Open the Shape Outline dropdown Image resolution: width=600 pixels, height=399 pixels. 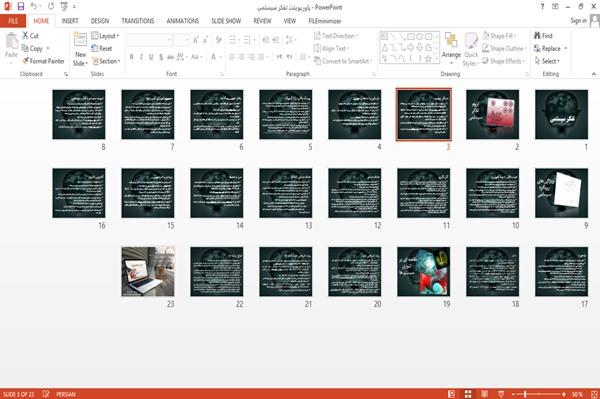[504, 48]
